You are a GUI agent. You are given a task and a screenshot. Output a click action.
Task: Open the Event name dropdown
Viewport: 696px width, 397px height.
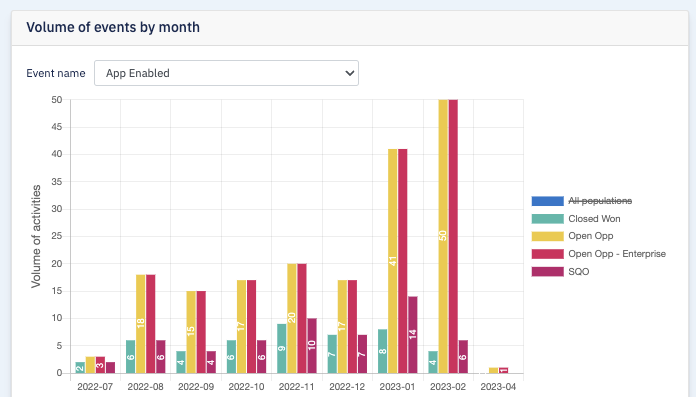pyautogui.click(x=226, y=73)
